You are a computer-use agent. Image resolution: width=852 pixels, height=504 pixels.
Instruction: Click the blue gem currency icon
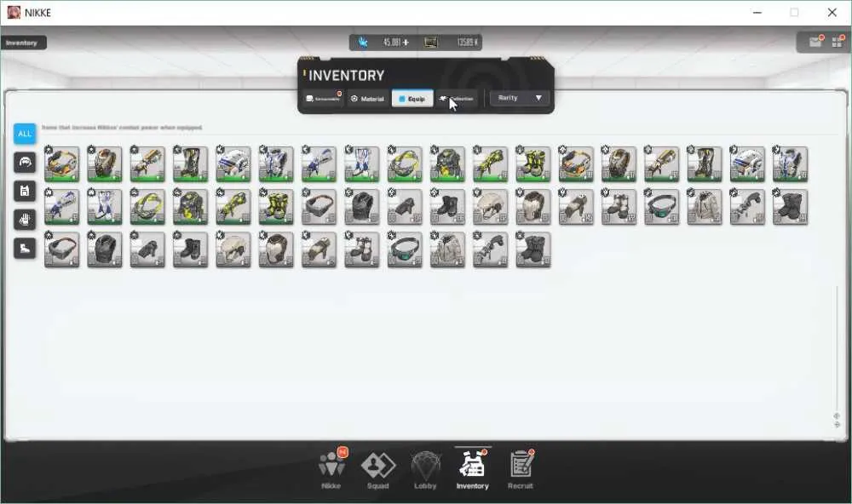(x=363, y=42)
